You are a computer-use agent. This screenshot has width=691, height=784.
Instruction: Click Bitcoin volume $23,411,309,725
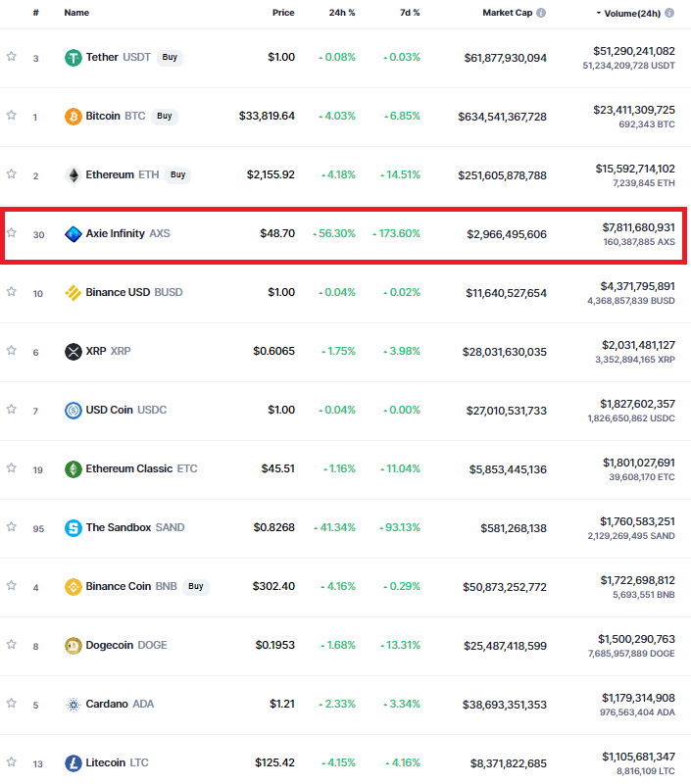(x=634, y=110)
